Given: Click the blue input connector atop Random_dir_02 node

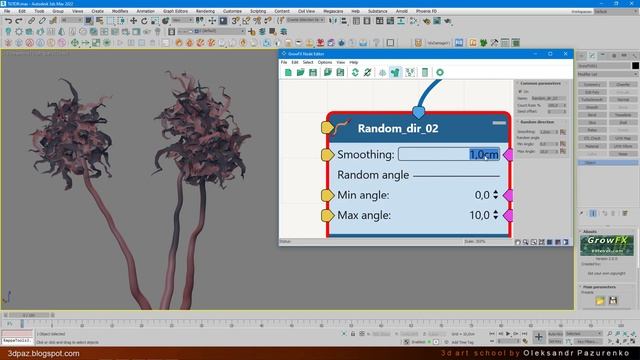Looking at the screenshot, I should pyautogui.click(x=418, y=111).
